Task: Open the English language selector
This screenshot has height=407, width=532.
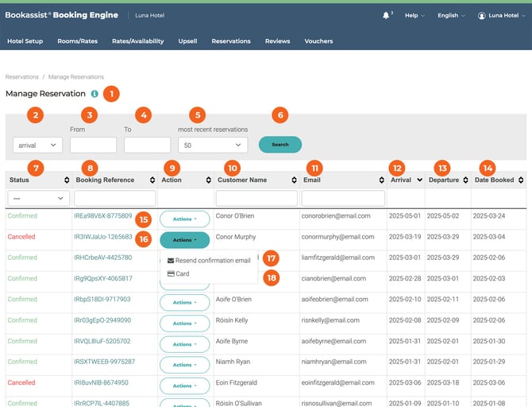Action: (x=452, y=15)
